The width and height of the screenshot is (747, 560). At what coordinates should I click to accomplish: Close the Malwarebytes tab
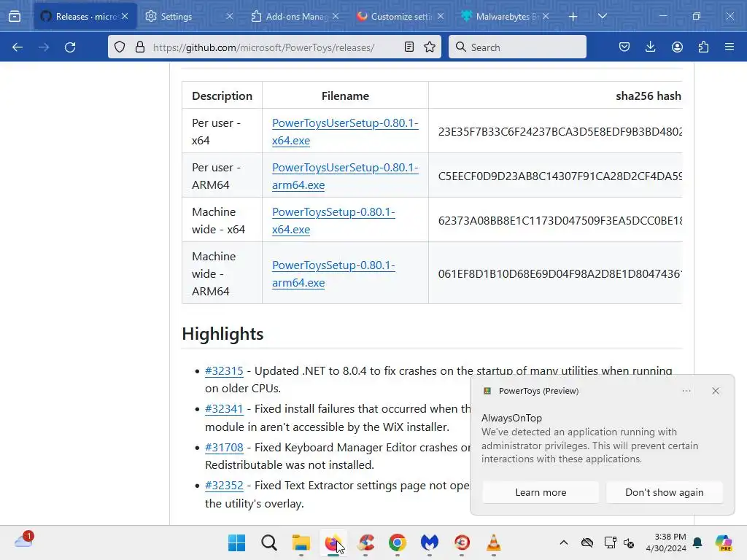(x=546, y=16)
